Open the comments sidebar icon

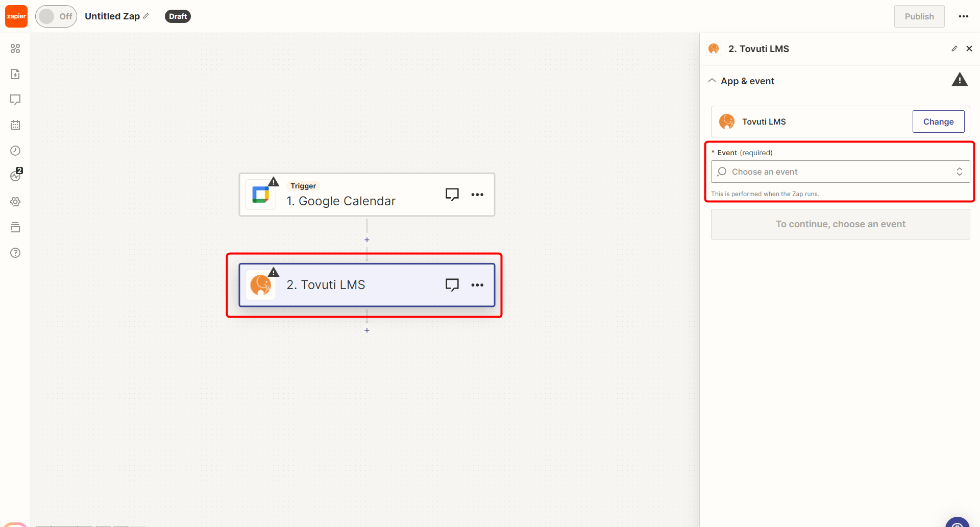pyautogui.click(x=15, y=100)
